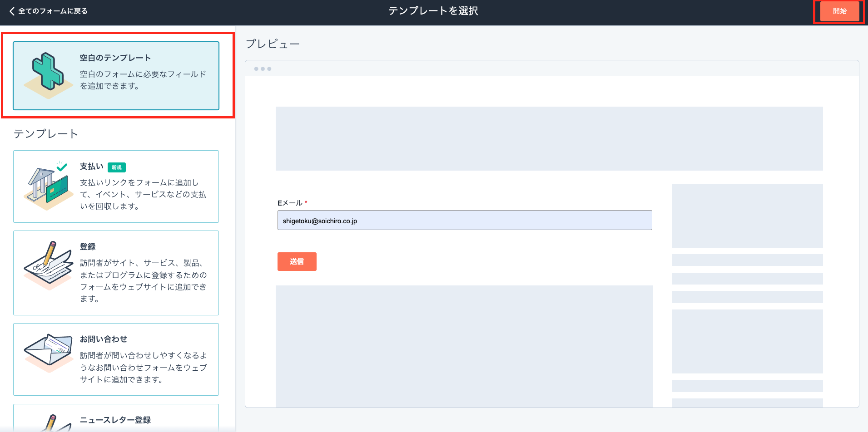
Task: Select the 登録 registration template title
Action: pyautogui.click(x=88, y=246)
